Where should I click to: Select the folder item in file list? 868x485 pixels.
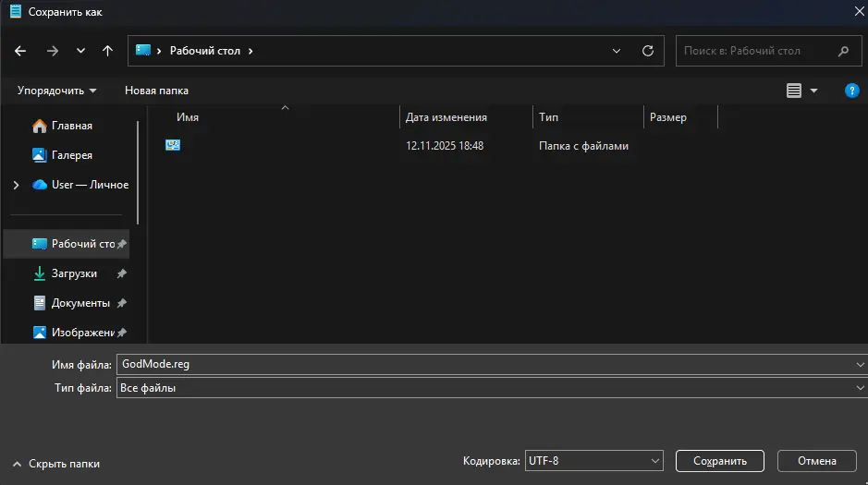(173, 145)
